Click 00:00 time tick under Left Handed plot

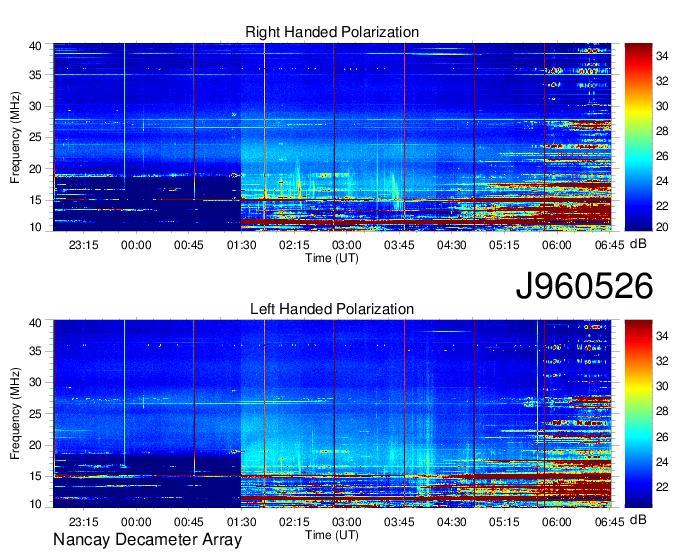coord(136,522)
